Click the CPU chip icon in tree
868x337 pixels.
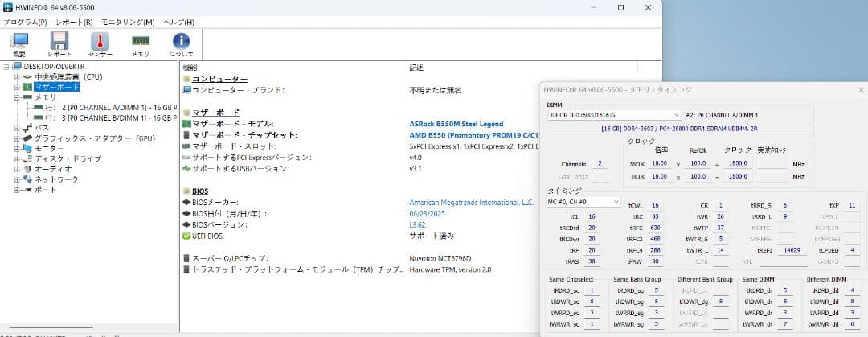coord(27,76)
